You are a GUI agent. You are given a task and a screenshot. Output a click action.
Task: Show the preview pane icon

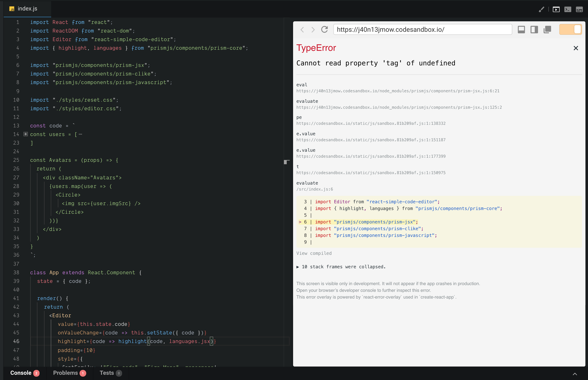556,10
